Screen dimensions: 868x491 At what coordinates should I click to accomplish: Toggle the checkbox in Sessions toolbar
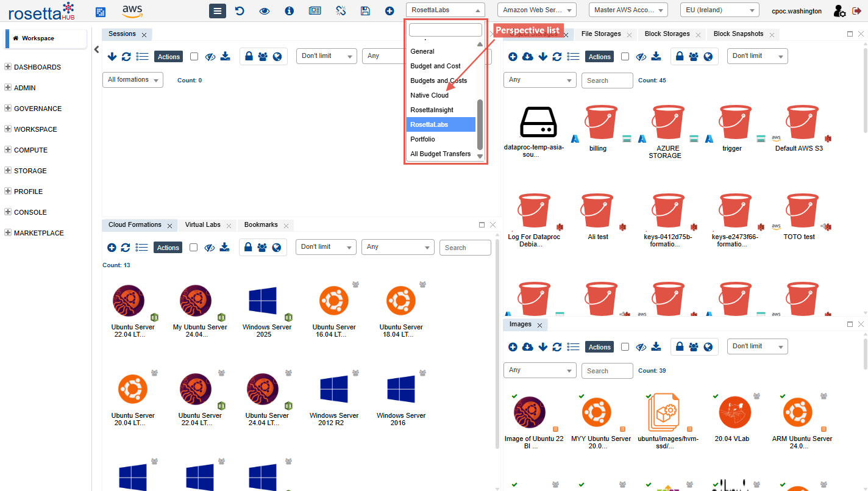194,57
